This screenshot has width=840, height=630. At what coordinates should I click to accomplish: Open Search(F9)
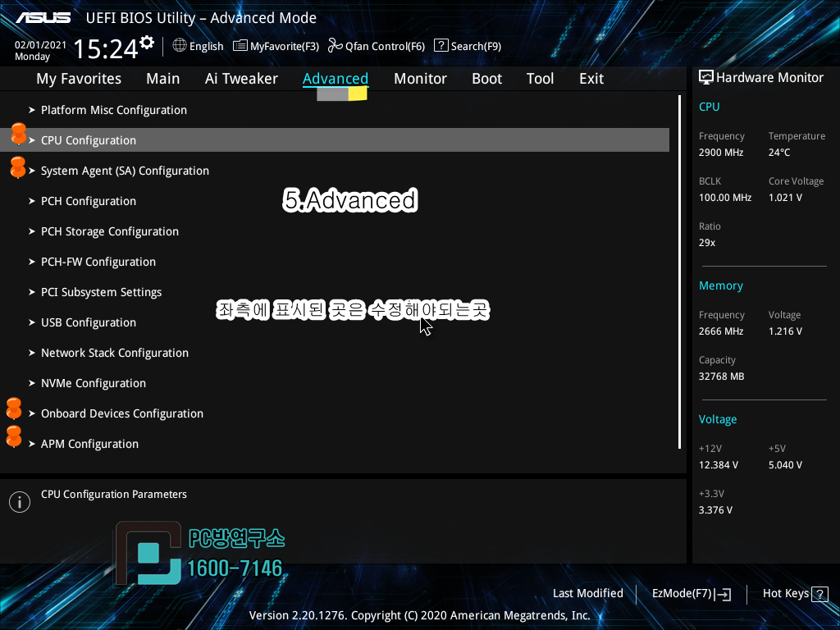[476, 46]
